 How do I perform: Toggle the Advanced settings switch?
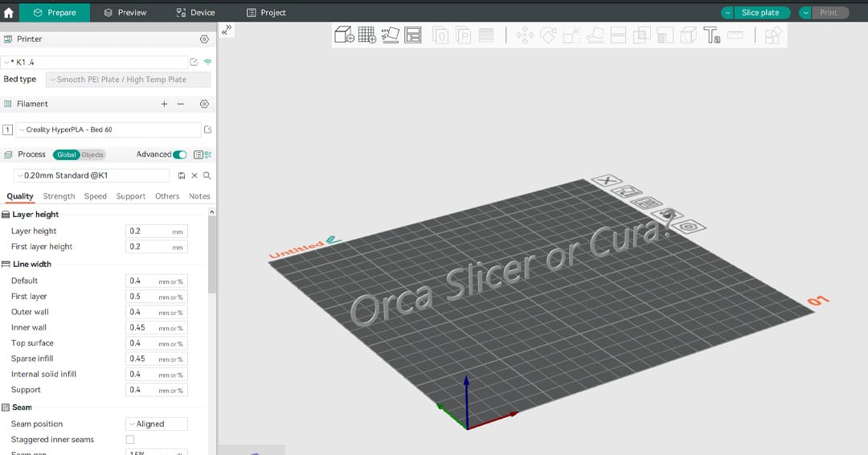pos(179,154)
